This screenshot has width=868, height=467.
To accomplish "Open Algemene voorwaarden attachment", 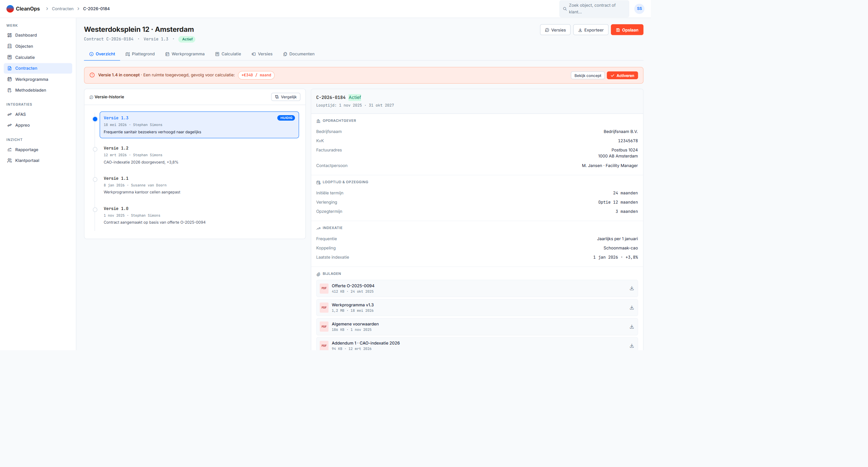I will tap(477, 327).
